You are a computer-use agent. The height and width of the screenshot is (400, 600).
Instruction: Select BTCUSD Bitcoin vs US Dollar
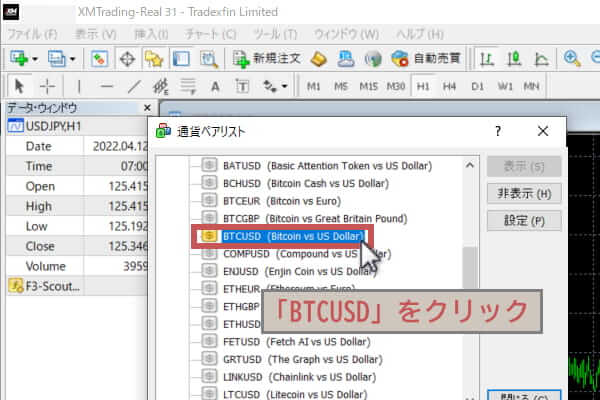[282, 236]
